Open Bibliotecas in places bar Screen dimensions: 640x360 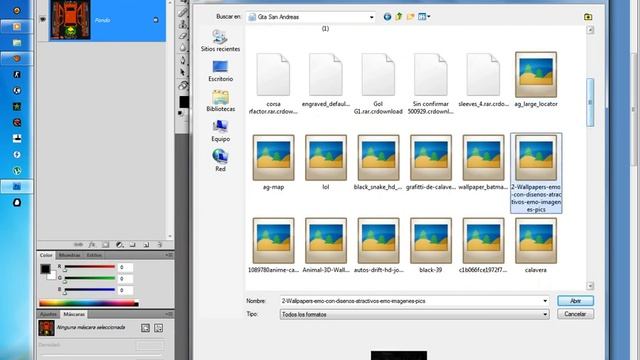220,101
